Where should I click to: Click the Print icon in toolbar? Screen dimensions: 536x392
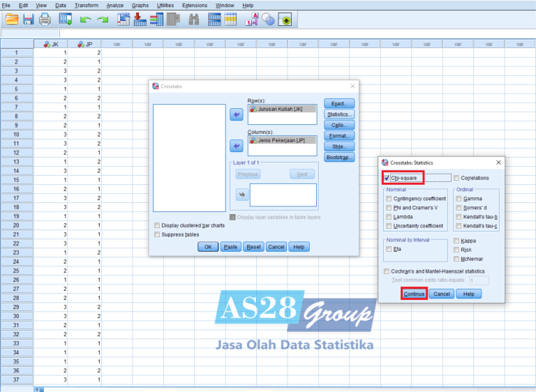[x=45, y=20]
